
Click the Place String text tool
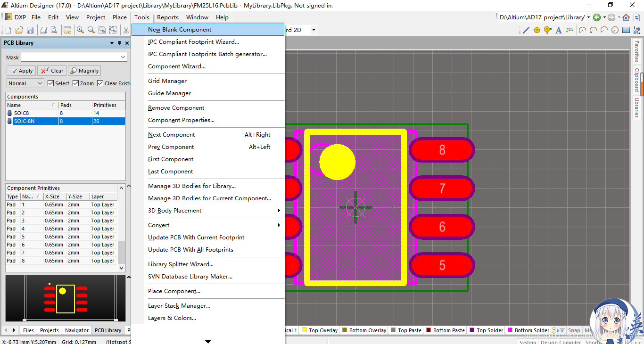coord(559,30)
